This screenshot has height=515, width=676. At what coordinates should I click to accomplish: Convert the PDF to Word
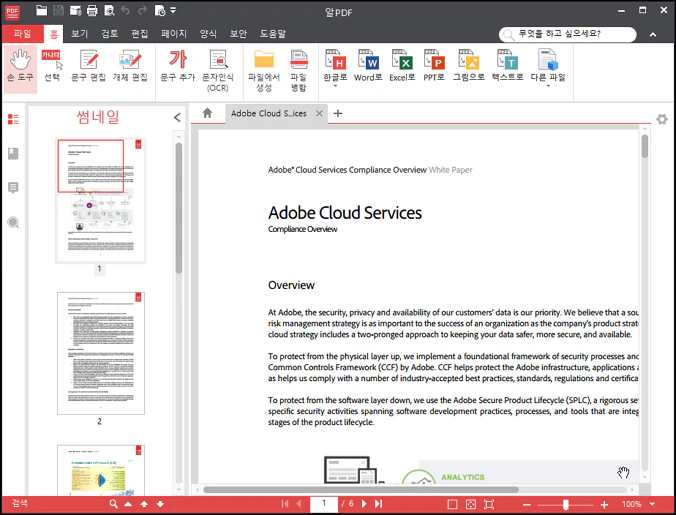[x=368, y=66]
